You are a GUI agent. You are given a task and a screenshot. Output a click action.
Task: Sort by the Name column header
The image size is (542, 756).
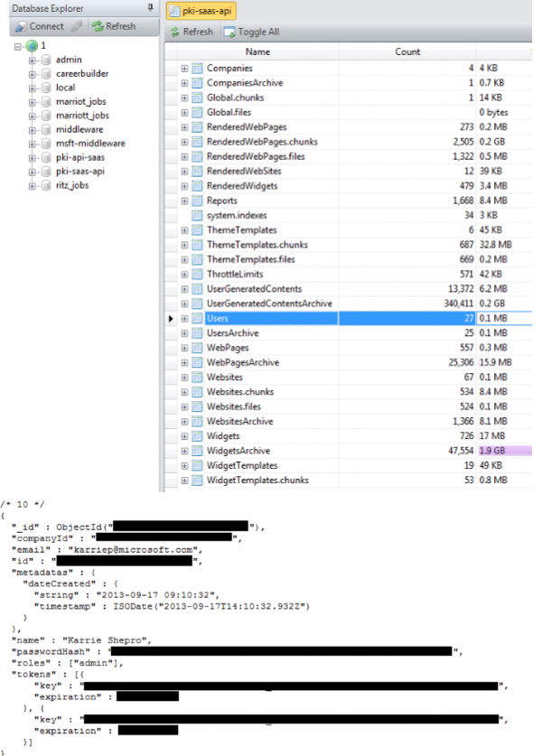click(257, 51)
